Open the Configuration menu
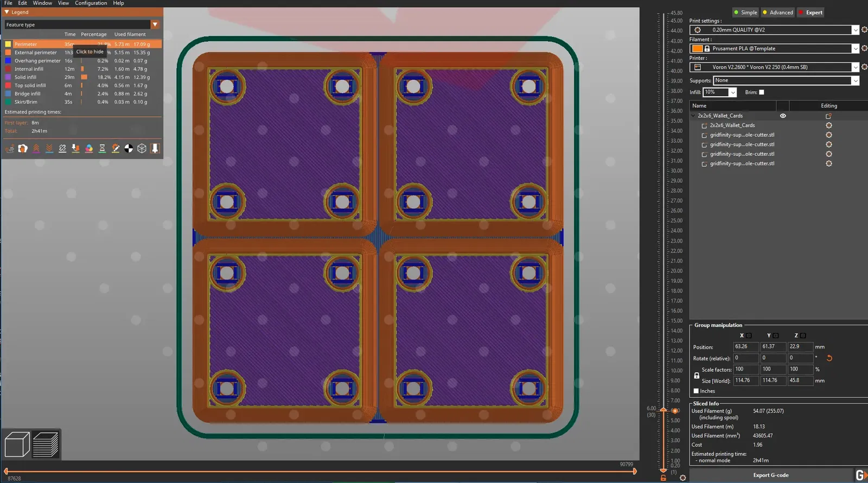Viewport: 868px width, 483px height. pyautogui.click(x=91, y=3)
